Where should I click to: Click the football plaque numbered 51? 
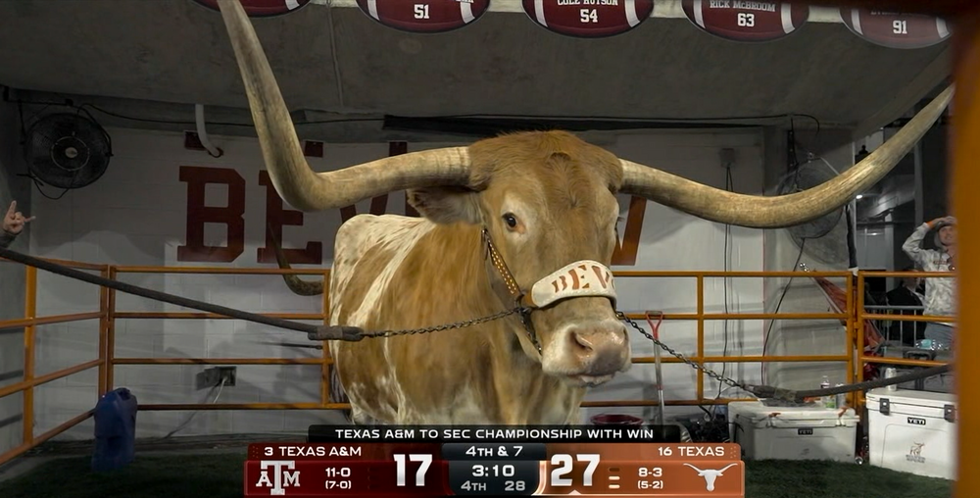tap(421, 12)
